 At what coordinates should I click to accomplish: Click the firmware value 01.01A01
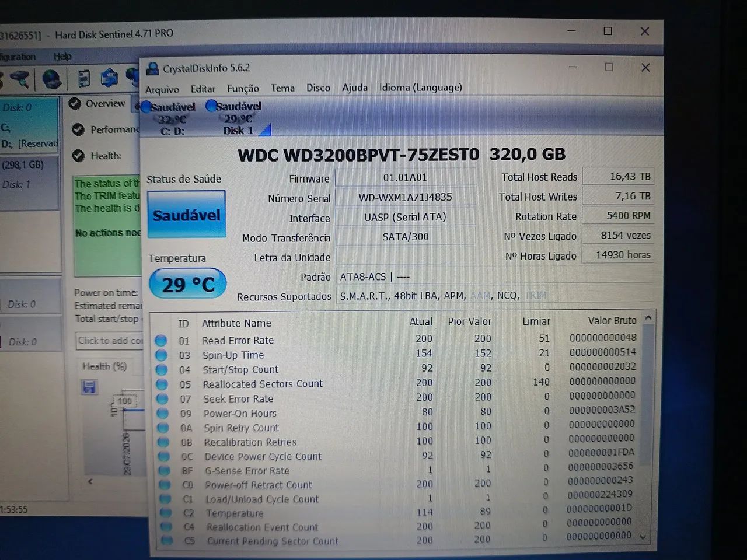[x=405, y=177]
